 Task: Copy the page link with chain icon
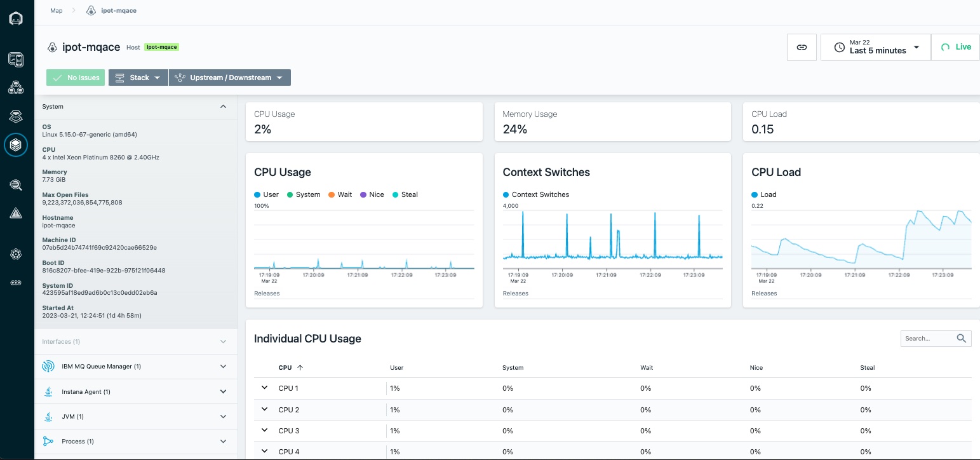click(802, 47)
